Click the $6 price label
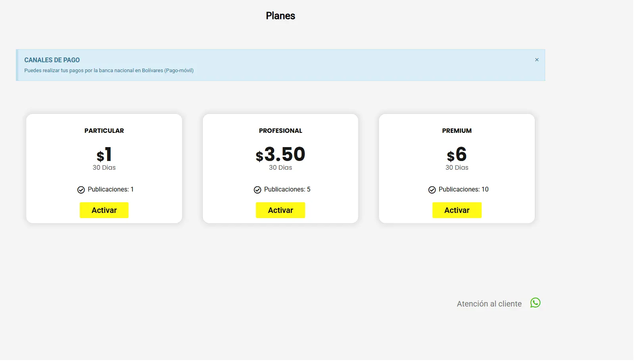The width and height of the screenshot is (634, 364). click(x=457, y=155)
